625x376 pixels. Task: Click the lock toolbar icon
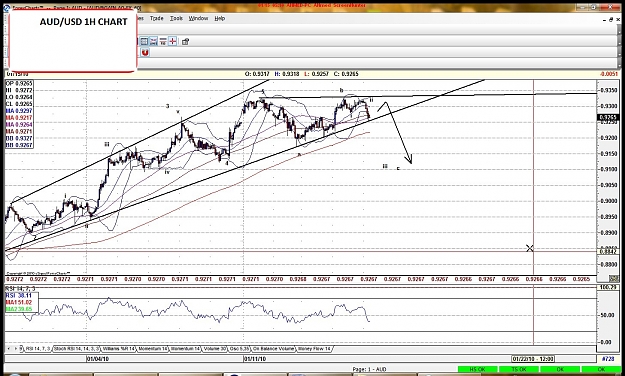click(x=185, y=41)
